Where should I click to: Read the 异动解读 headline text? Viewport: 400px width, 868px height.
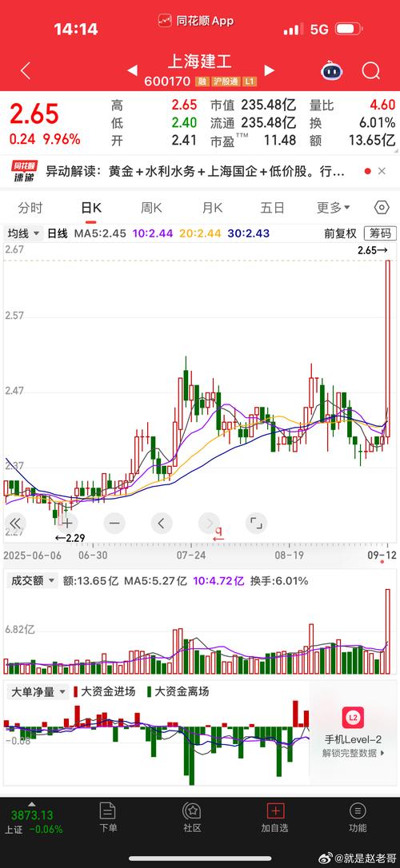click(194, 172)
